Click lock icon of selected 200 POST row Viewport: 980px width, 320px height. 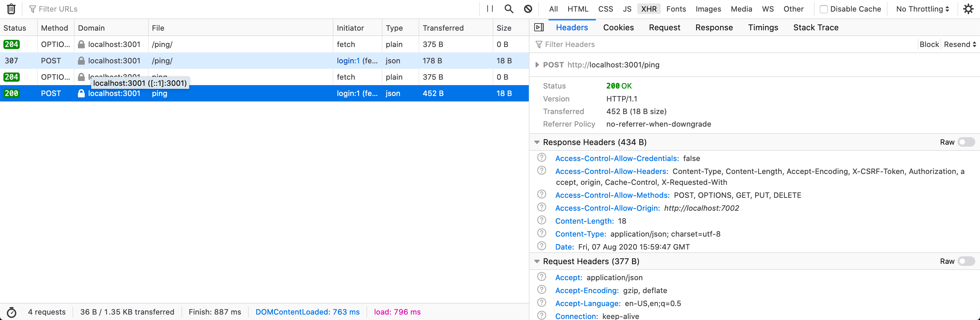click(81, 93)
